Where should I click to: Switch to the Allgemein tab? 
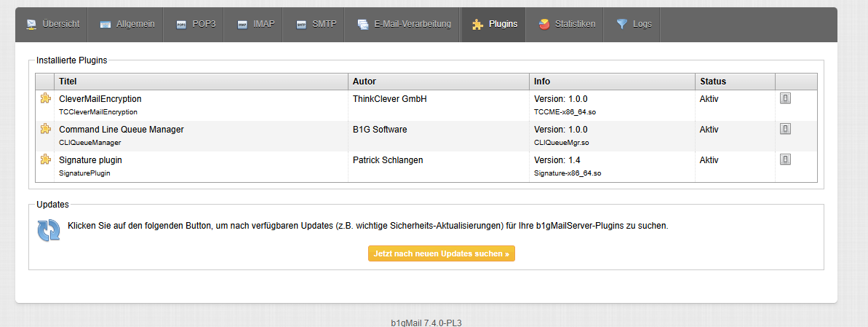pyautogui.click(x=127, y=24)
